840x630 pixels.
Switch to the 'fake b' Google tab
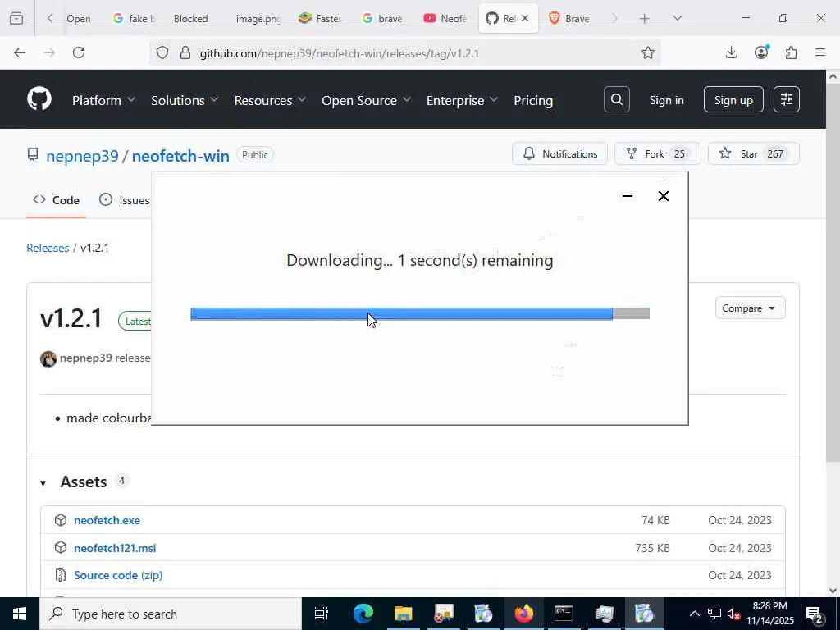(x=134, y=18)
